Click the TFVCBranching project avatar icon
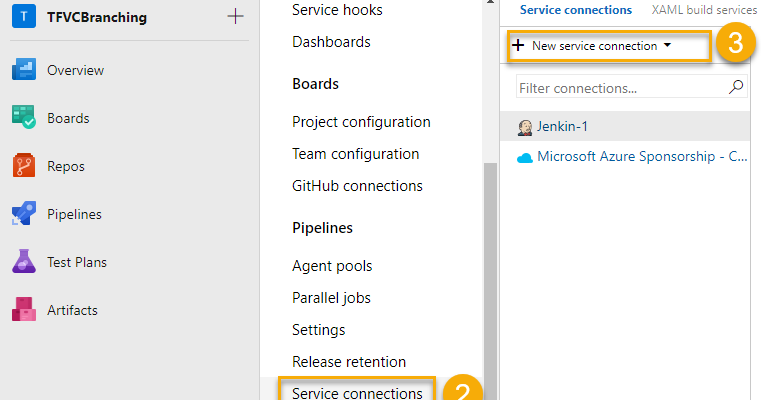 (23, 17)
